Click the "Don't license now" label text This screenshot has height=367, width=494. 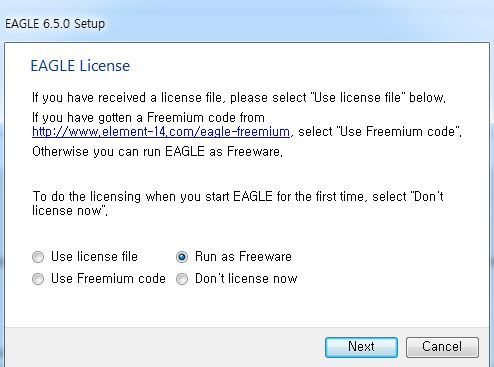pyautogui.click(x=246, y=279)
